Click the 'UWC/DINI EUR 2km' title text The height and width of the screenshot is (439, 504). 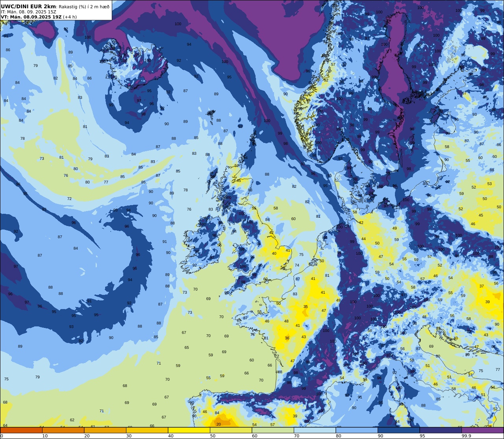pos(28,6)
